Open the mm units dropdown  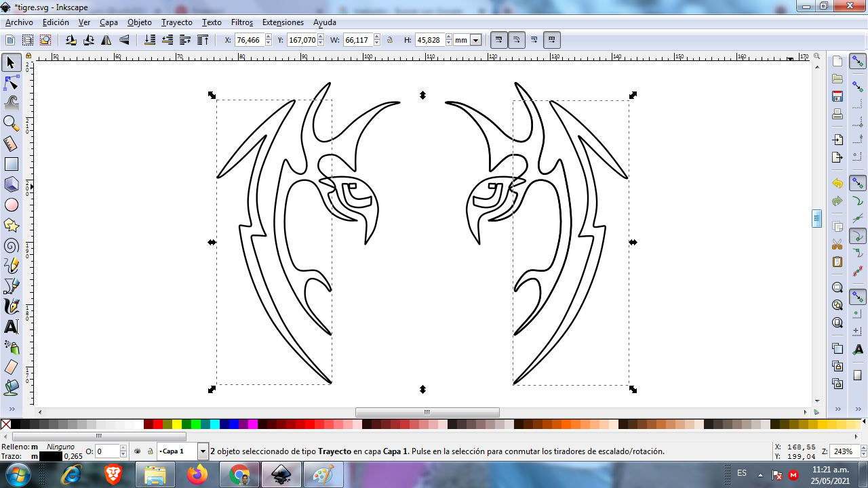coord(475,40)
